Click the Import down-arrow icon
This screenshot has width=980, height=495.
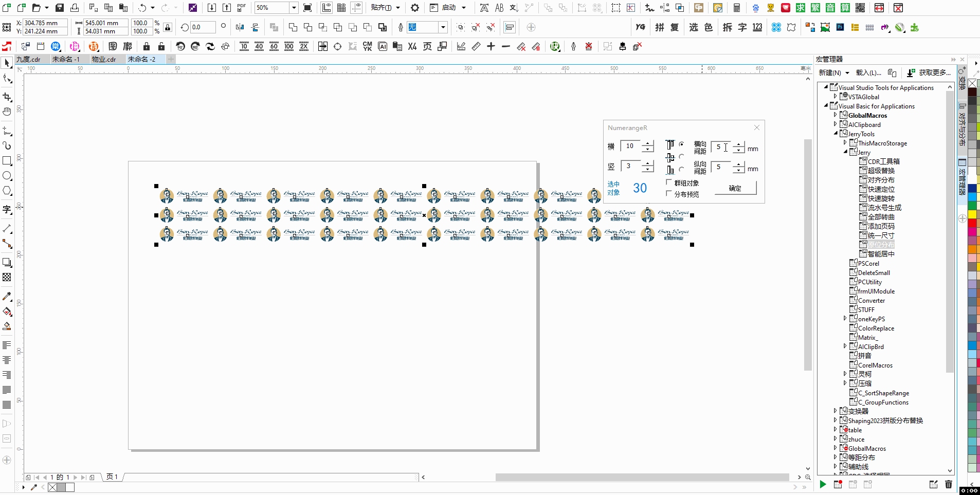tap(211, 8)
